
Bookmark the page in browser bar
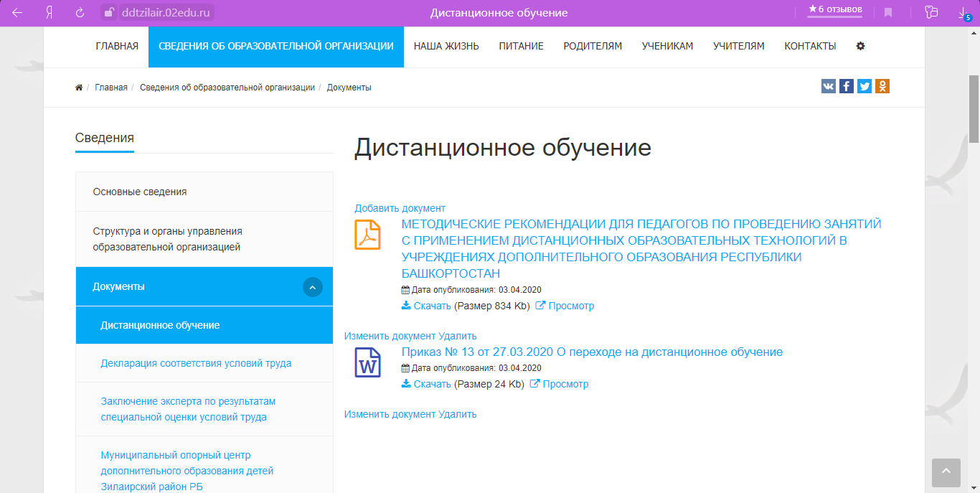(888, 12)
